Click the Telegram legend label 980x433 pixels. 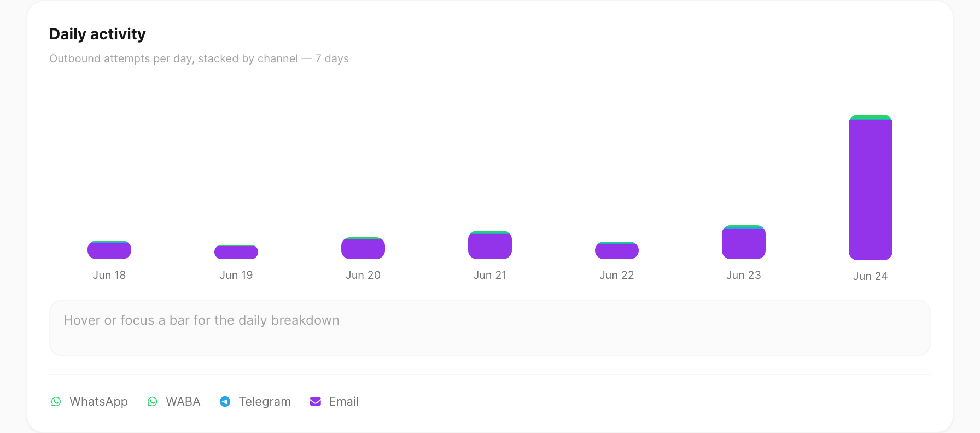(265, 402)
